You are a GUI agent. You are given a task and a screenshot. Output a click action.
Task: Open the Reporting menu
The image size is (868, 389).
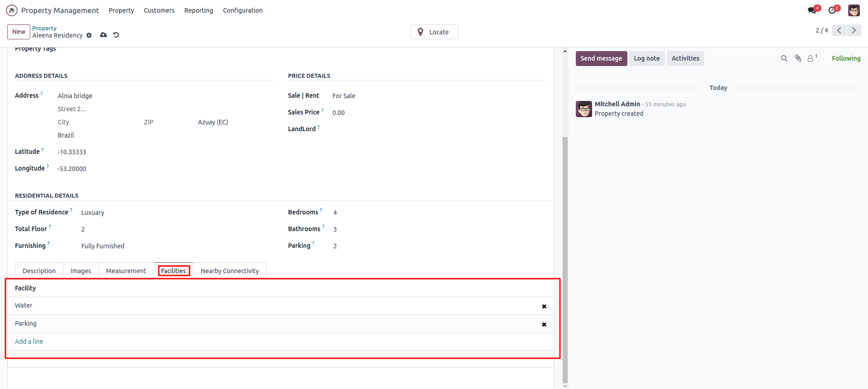tap(199, 10)
